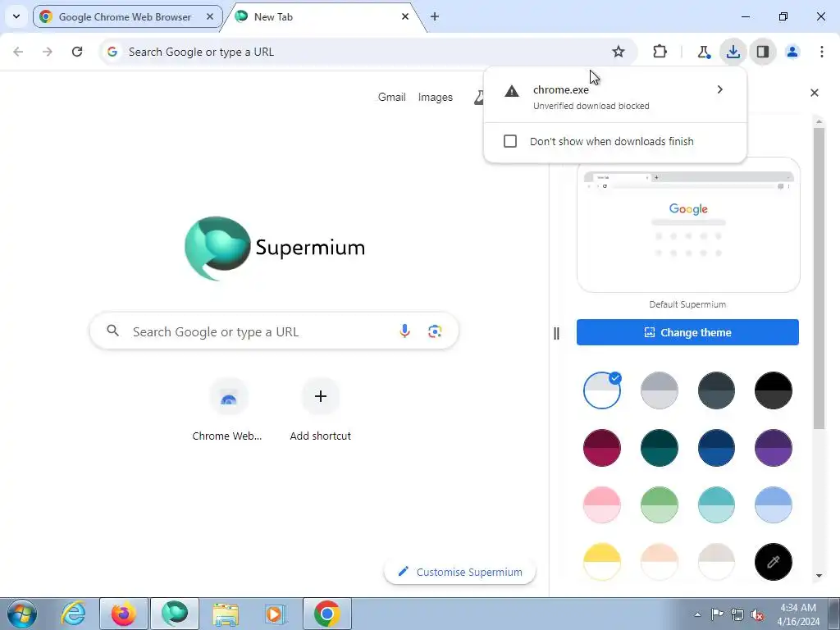Screen dimensions: 840x630
Task: Select the crimson colour swatch
Action: tap(601, 448)
